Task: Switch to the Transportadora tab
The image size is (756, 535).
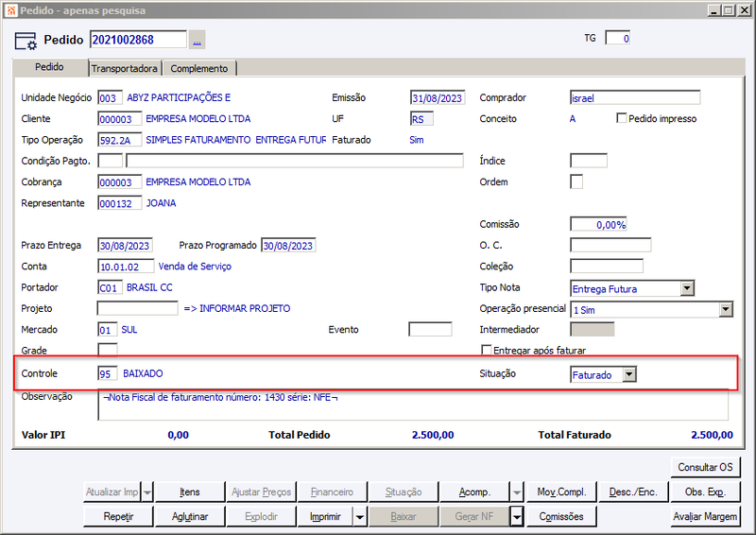Action: pos(125,68)
